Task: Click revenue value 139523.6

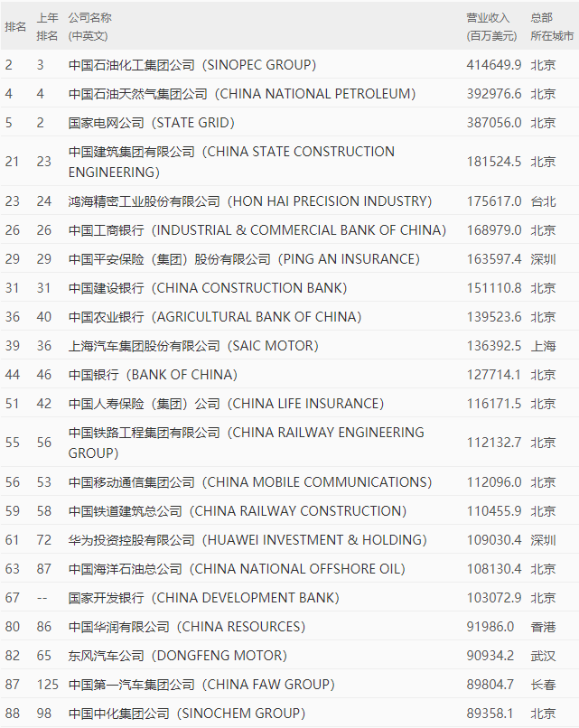Action: point(494,317)
